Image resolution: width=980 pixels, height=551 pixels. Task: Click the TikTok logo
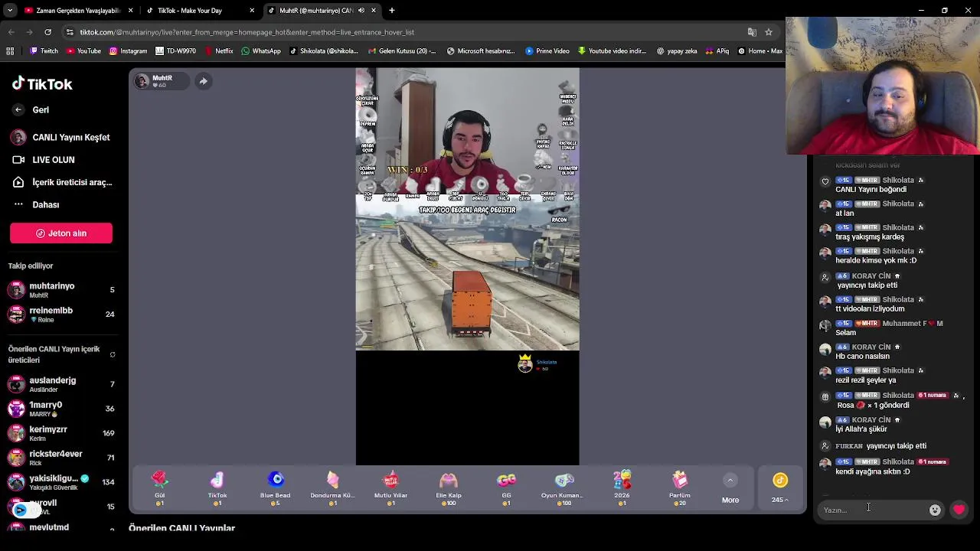point(42,84)
